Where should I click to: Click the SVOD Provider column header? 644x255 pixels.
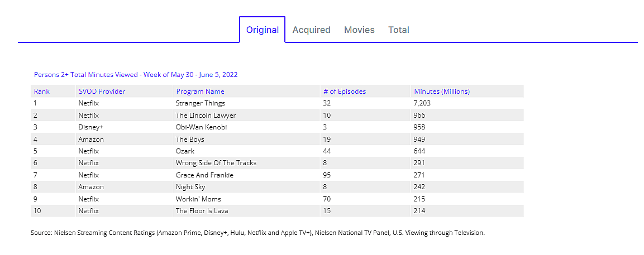click(x=102, y=92)
